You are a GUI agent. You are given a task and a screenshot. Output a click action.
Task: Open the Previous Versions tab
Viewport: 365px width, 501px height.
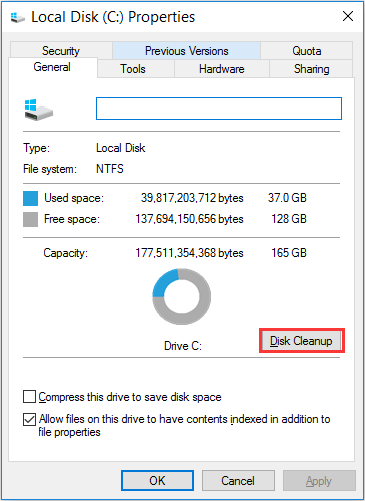(186, 51)
